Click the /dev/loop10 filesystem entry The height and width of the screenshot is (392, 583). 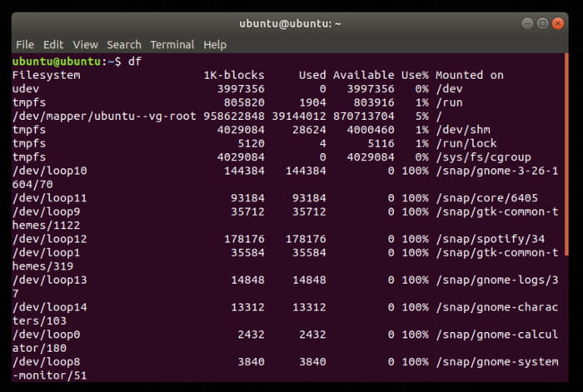(49, 171)
